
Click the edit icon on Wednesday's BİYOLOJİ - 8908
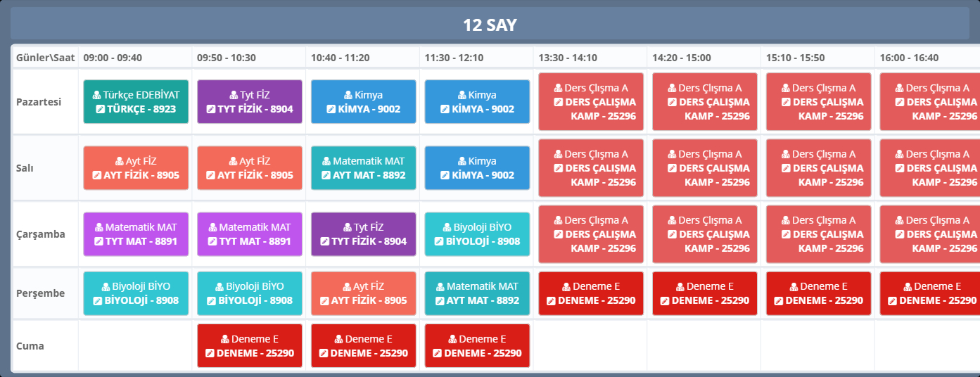pos(440,242)
